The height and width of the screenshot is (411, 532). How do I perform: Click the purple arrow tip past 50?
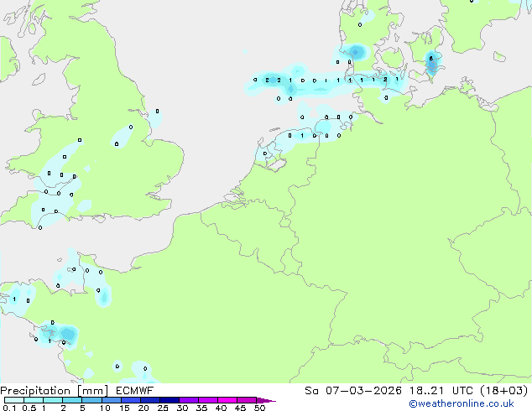click(266, 400)
